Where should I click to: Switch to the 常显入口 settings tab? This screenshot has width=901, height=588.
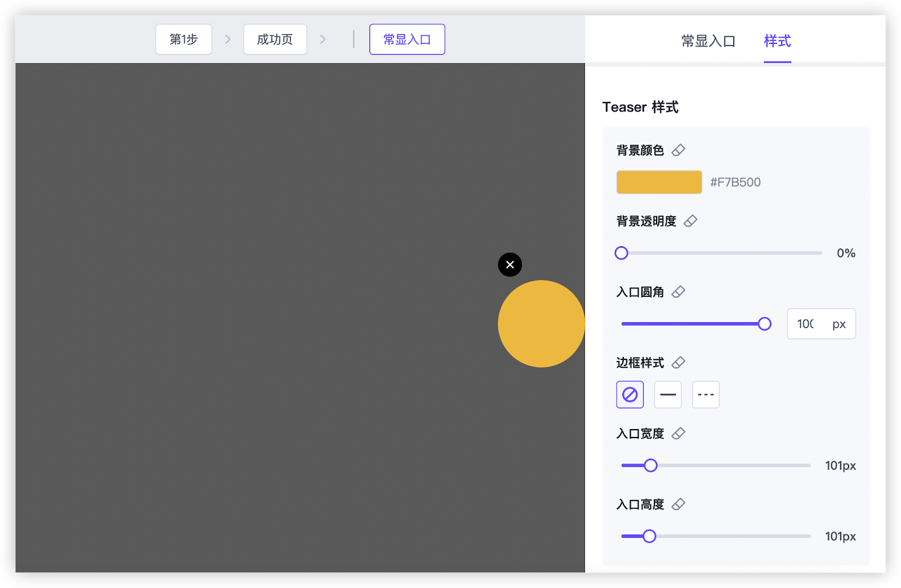tap(708, 41)
